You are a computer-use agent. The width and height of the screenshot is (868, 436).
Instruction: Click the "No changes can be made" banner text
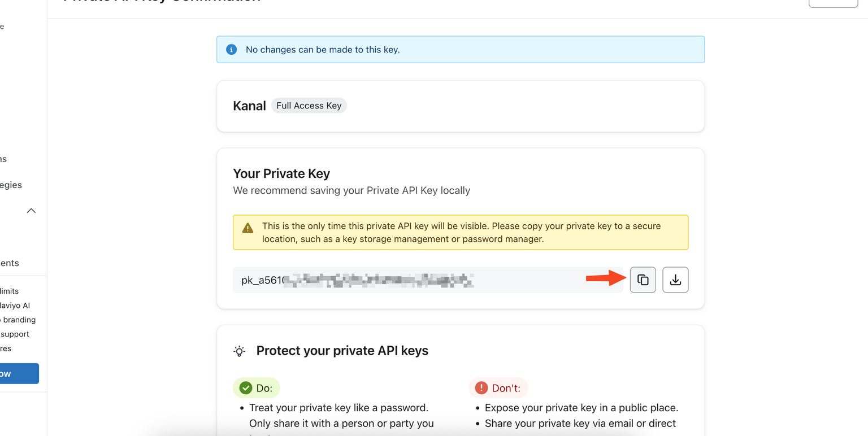point(323,50)
